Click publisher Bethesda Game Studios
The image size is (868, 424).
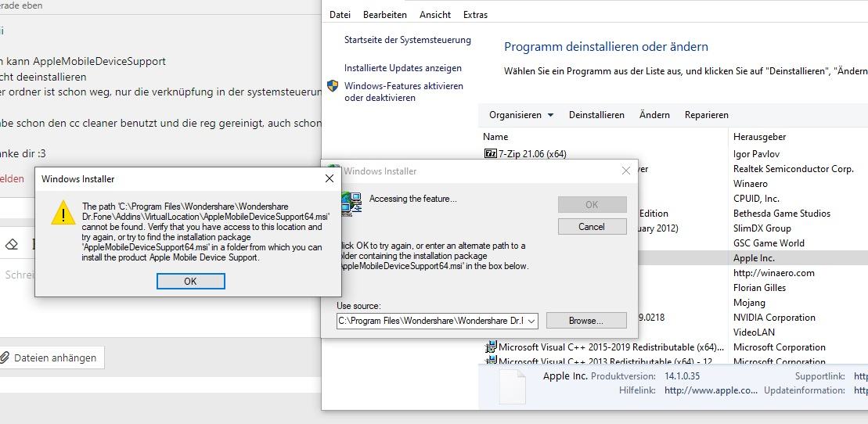point(782,213)
